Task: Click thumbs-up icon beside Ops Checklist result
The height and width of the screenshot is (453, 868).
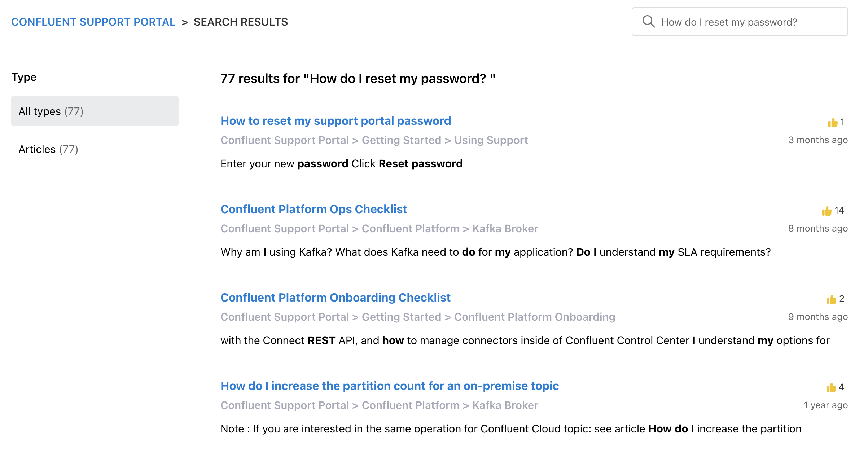Action: coord(827,211)
